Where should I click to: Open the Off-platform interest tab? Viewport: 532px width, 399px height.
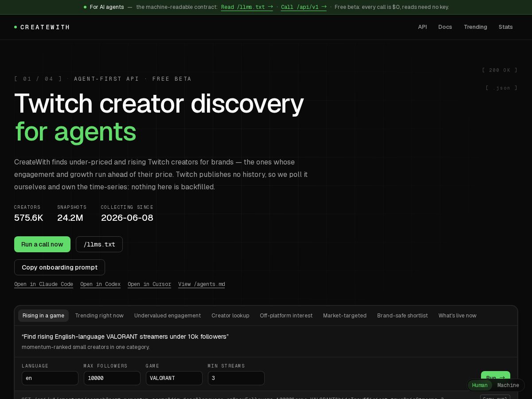click(286, 316)
